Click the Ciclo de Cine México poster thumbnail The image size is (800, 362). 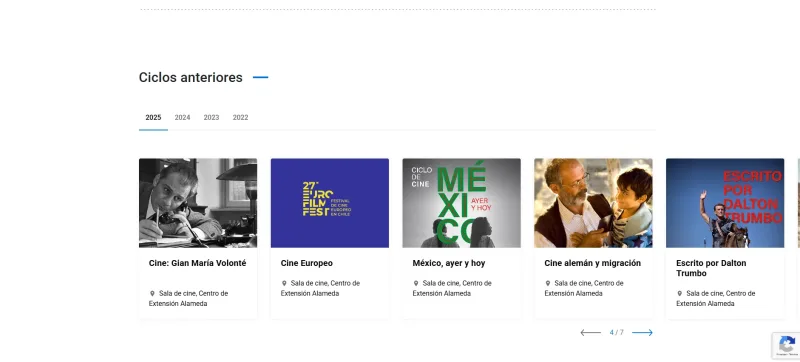click(462, 203)
